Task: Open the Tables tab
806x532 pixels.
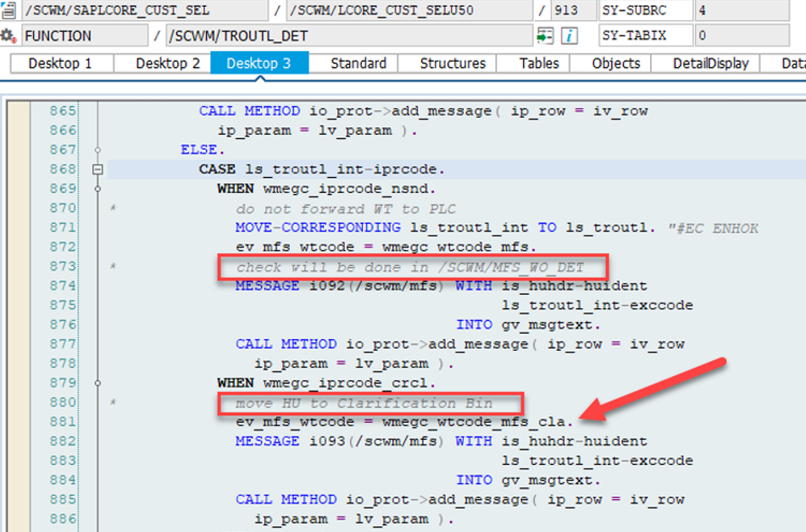Action: point(539,64)
